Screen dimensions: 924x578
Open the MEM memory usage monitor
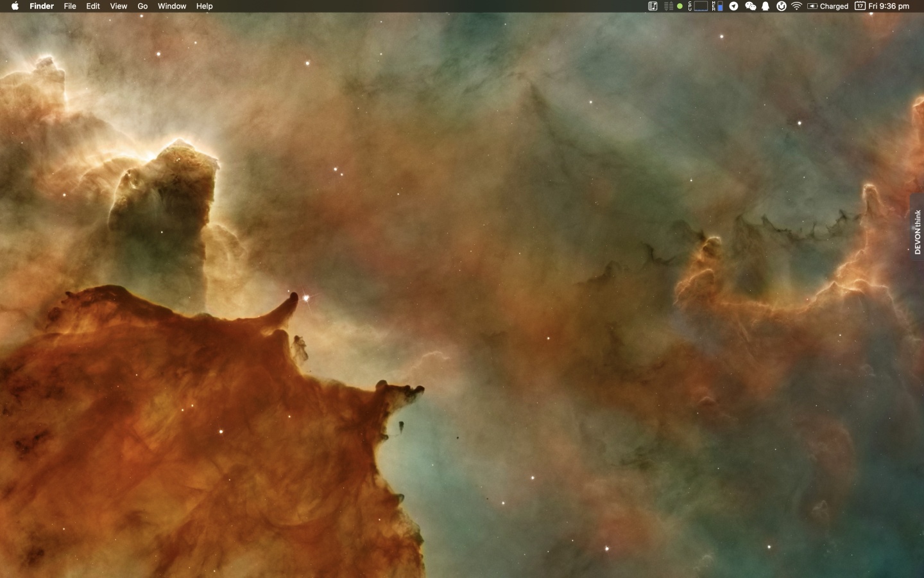(x=717, y=6)
